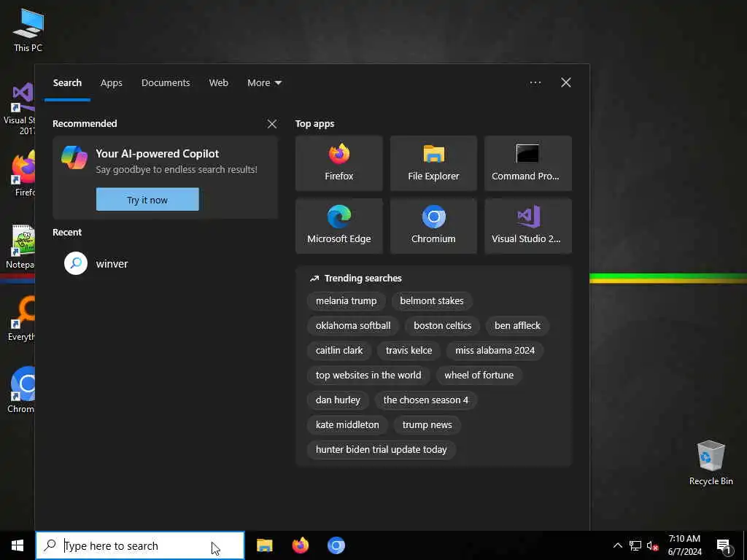The image size is (747, 560).
Task: Open File Explorer from Top apps
Action: click(433, 163)
